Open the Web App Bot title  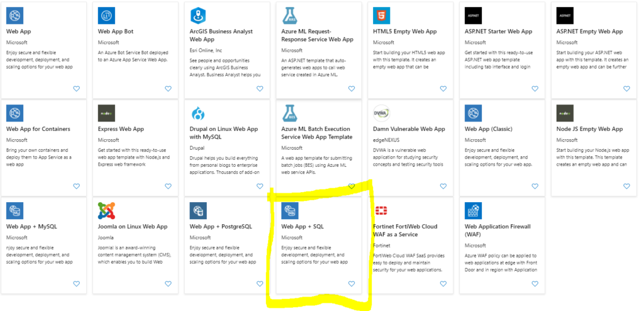pyautogui.click(x=116, y=31)
